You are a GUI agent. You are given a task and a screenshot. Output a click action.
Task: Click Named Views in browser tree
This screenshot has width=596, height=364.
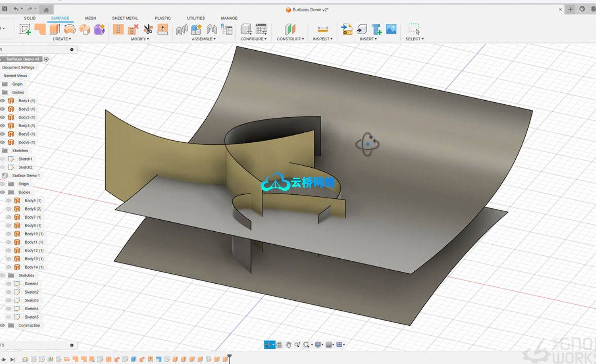[x=15, y=76]
